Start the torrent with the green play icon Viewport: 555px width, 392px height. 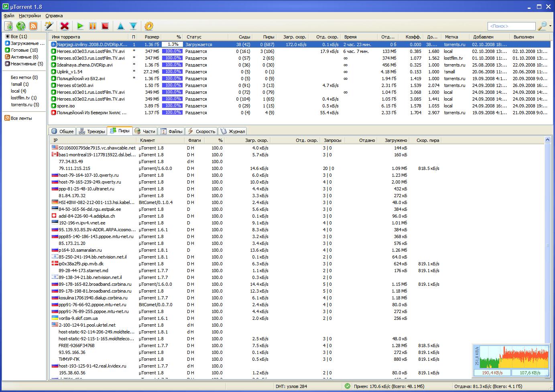pyautogui.click(x=80, y=26)
